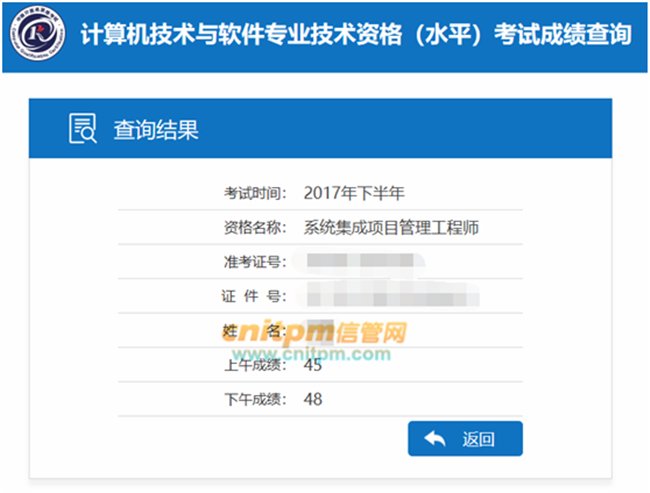Click the 准考证号 label
Screen dimensions: 650x493
[256, 262]
